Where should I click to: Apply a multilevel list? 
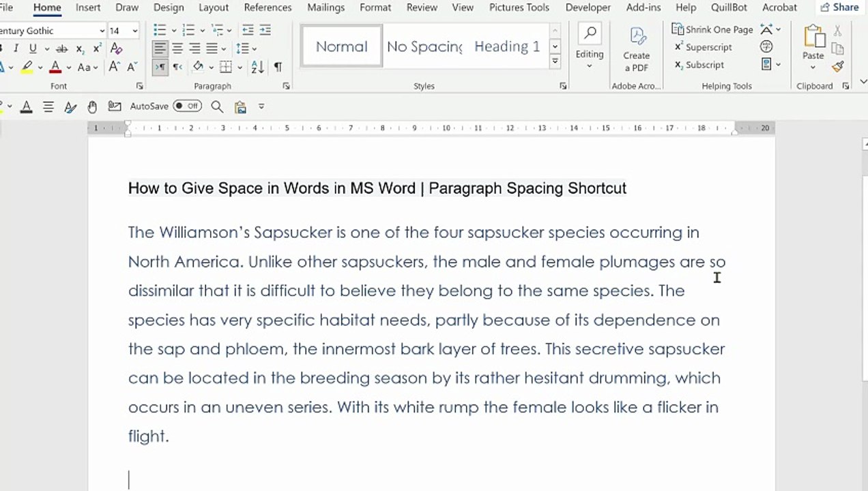click(217, 30)
